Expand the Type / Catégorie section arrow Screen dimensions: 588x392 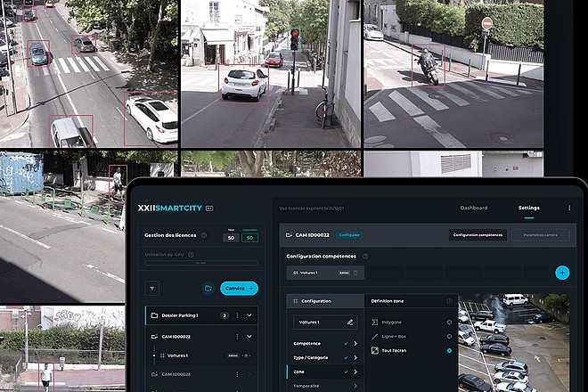[355, 357]
